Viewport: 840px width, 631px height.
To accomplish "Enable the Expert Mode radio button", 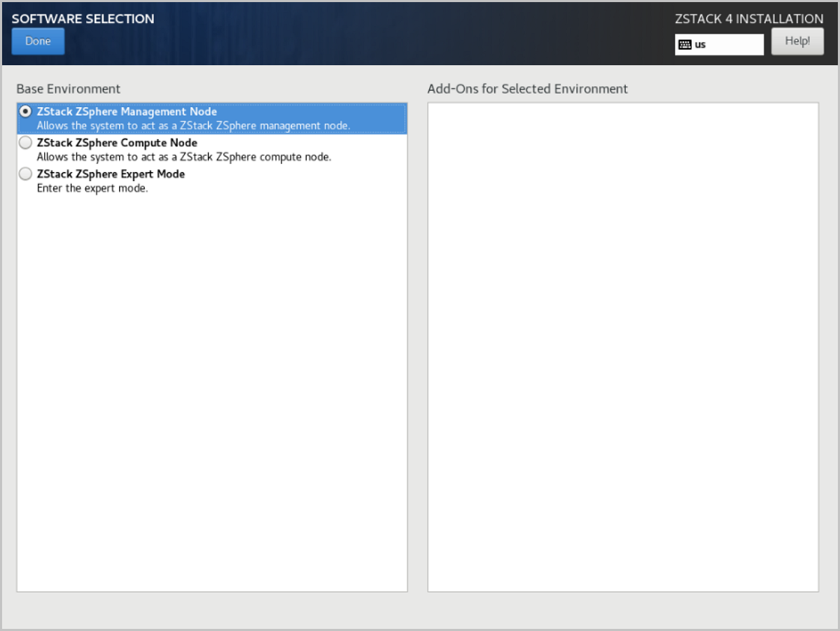I will [26, 173].
